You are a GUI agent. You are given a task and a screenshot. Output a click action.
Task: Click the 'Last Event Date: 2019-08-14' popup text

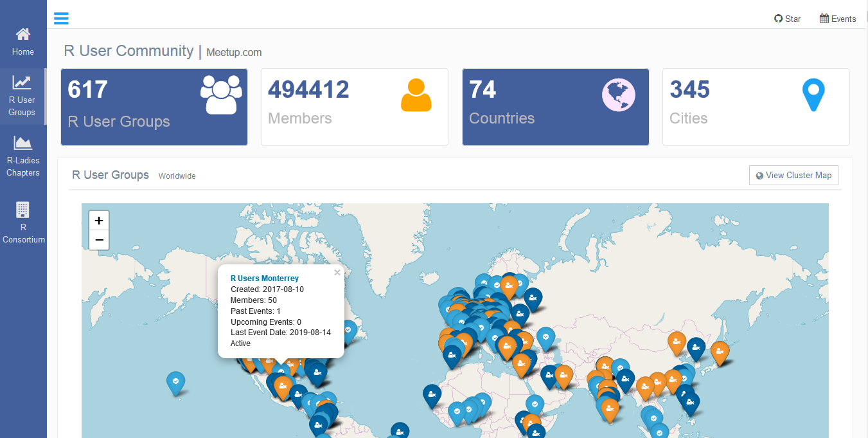(x=281, y=333)
